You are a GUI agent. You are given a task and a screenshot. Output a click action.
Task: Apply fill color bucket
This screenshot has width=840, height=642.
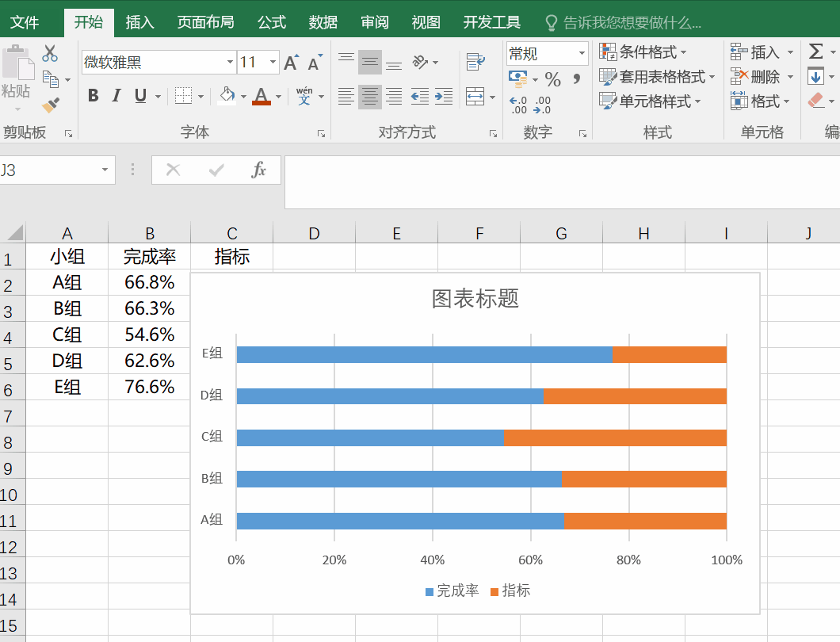(227, 96)
